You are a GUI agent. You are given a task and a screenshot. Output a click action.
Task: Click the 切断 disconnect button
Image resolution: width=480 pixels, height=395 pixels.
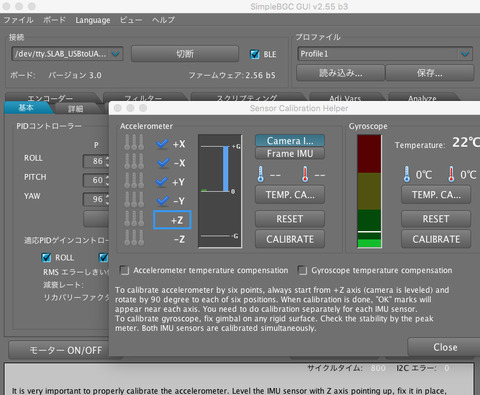point(185,54)
